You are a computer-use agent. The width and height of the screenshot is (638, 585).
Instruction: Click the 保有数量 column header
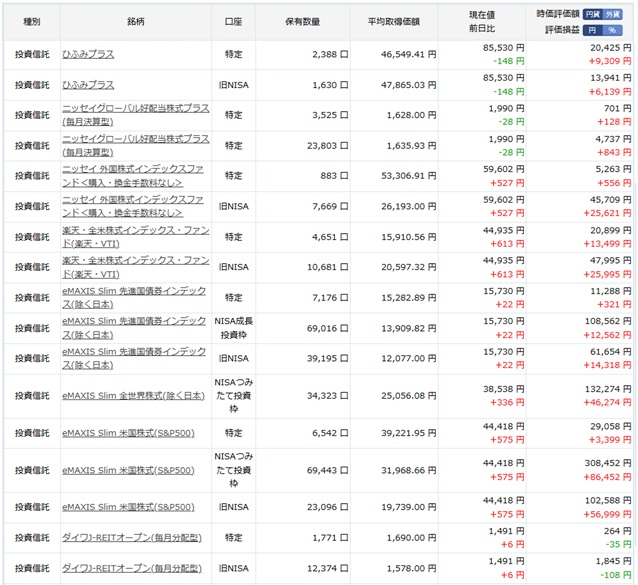(302, 22)
